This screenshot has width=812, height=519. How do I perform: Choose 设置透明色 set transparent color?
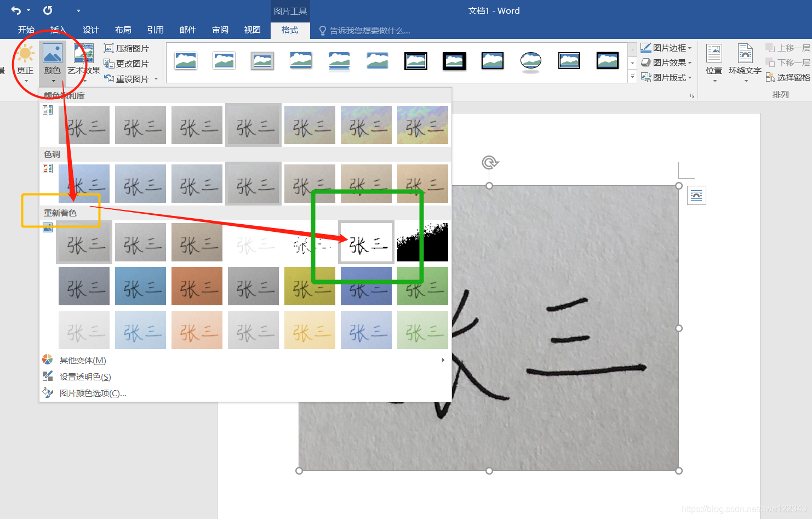coord(244,377)
